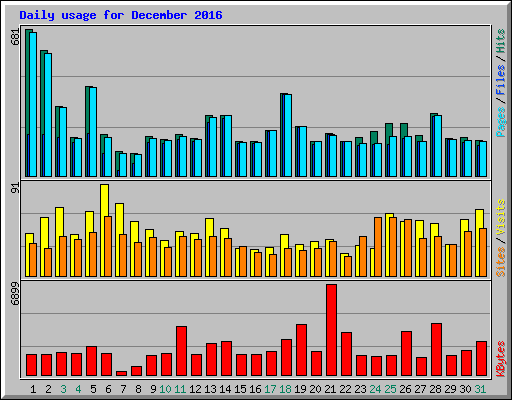
Task: Select the tallest red KBytes bar for day 21
Action: [x=331, y=330]
